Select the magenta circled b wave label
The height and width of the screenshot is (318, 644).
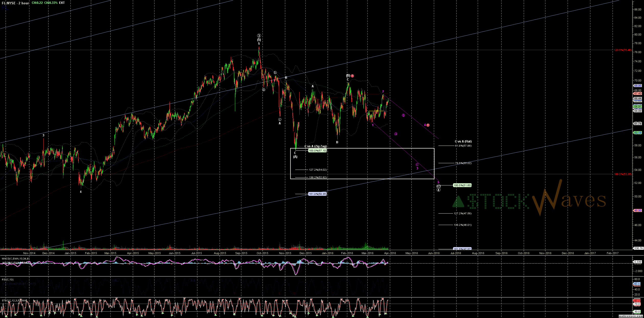pyautogui.click(x=403, y=115)
